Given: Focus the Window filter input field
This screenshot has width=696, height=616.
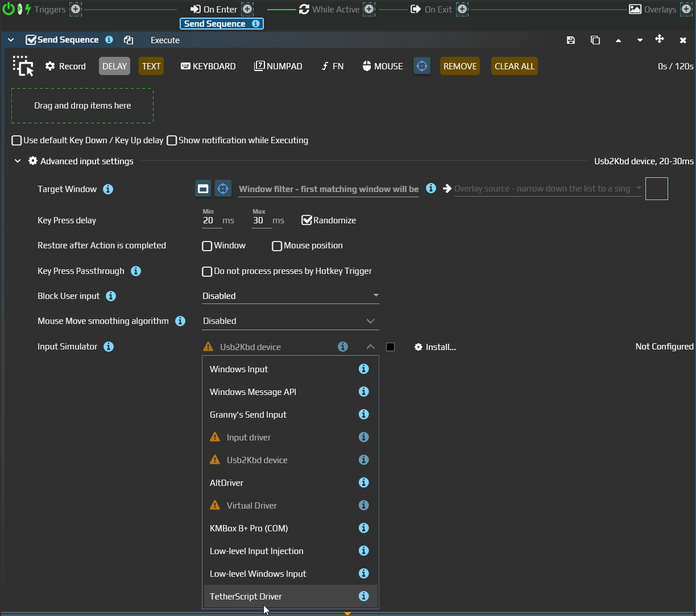Looking at the screenshot, I should pos(329,189).
